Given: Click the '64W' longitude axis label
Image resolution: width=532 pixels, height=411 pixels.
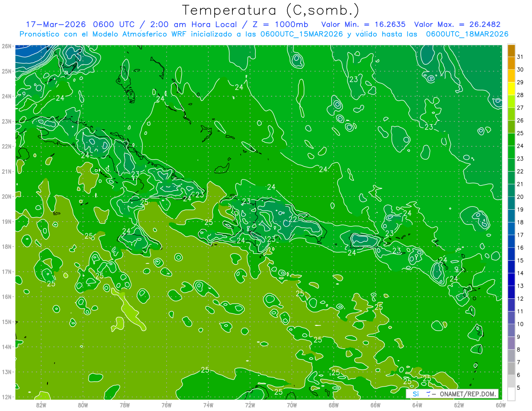Looking at the screenshot, I should click(x=417, y=405).
